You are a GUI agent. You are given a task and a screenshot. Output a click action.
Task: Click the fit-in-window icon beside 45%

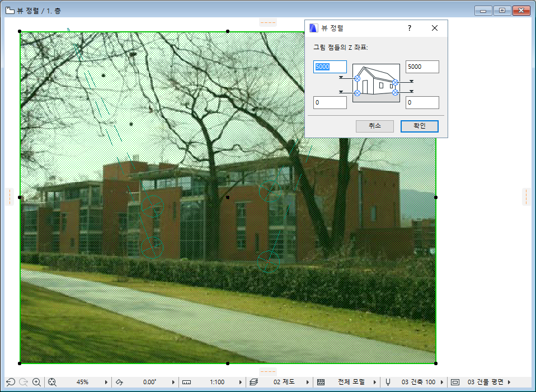53,382
